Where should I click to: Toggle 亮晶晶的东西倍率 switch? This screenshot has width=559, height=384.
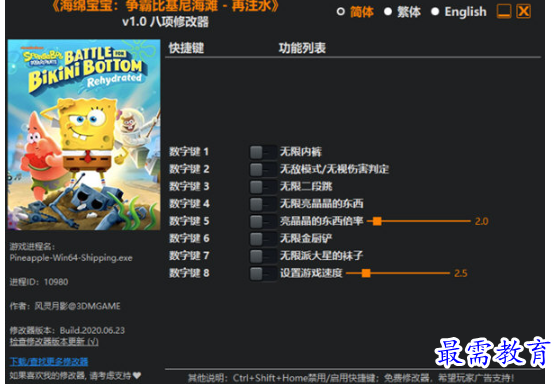tap(263, 221)
